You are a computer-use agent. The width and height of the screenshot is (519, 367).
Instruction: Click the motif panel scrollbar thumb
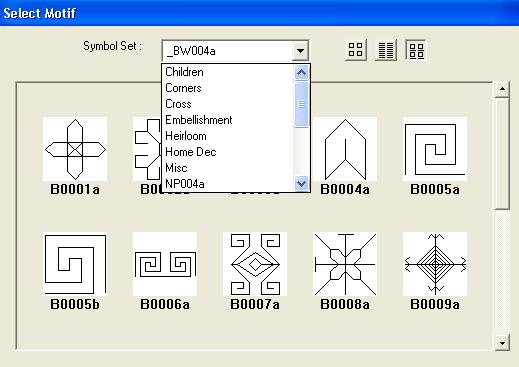click(x=502, y=153)
